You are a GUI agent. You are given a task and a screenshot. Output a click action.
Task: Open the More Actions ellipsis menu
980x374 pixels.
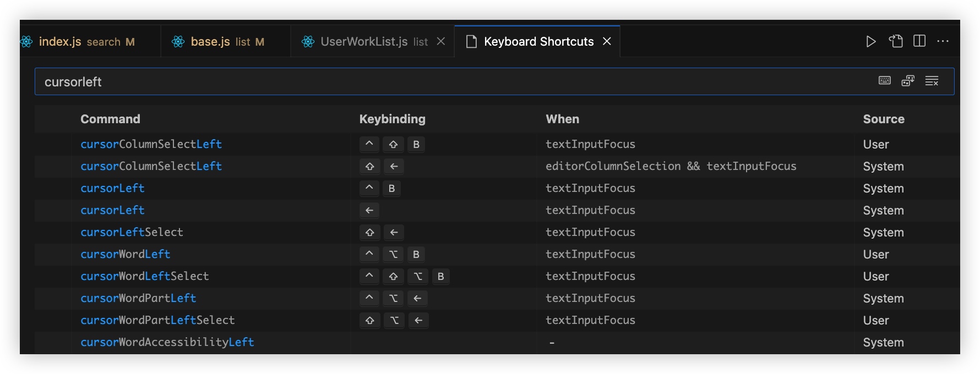click(943, 42)
